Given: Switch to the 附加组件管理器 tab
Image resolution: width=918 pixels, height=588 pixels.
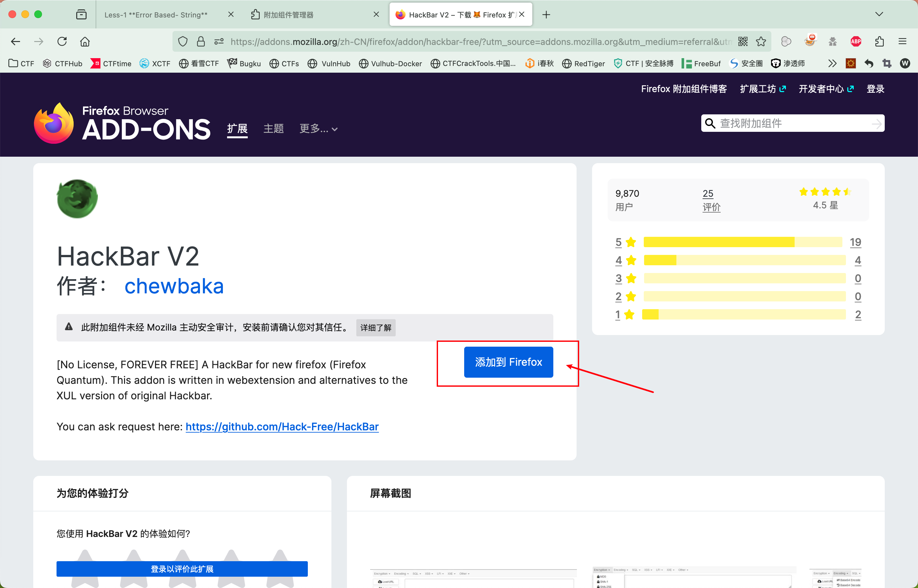Looking at the screenshot, I should [x=288, y=15].
